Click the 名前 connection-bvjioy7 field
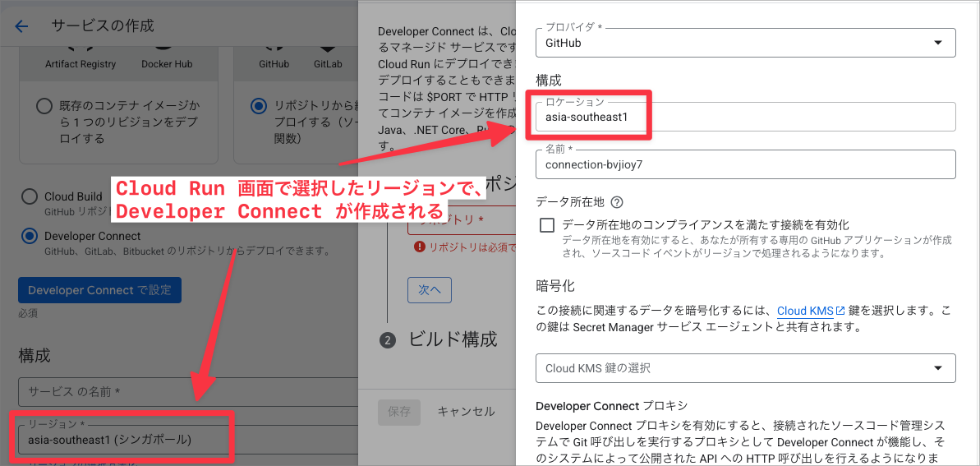The height and width of the screenshot is (466, 980). click(x=746, y=164)
